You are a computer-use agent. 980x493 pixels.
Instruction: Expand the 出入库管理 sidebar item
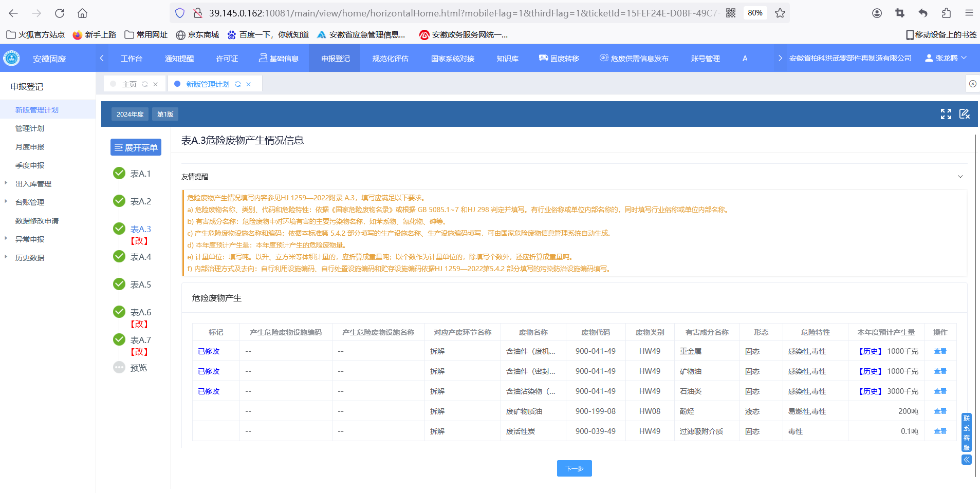tap(33, 184)
